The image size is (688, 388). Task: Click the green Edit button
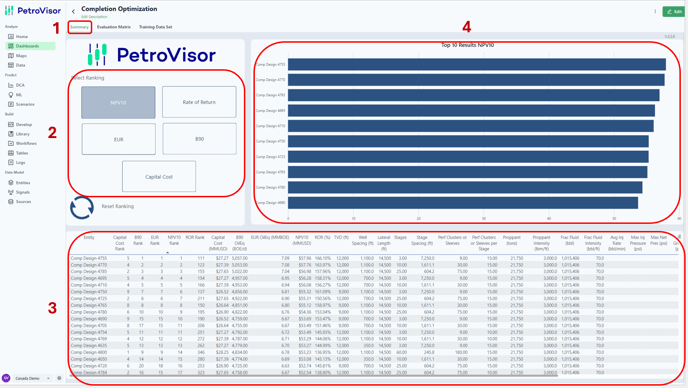pos(674,12)
